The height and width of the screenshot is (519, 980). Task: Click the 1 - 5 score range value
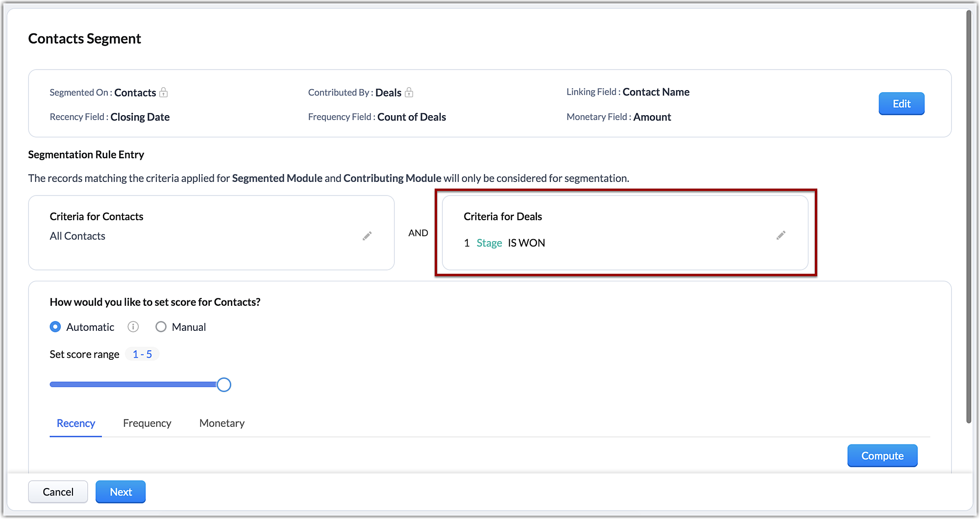[142, 354]
